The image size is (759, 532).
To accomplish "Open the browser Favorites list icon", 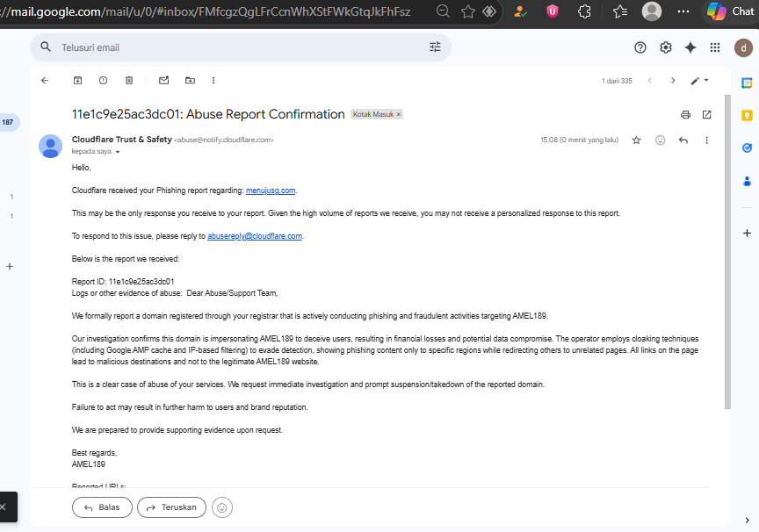I will 620,11.
